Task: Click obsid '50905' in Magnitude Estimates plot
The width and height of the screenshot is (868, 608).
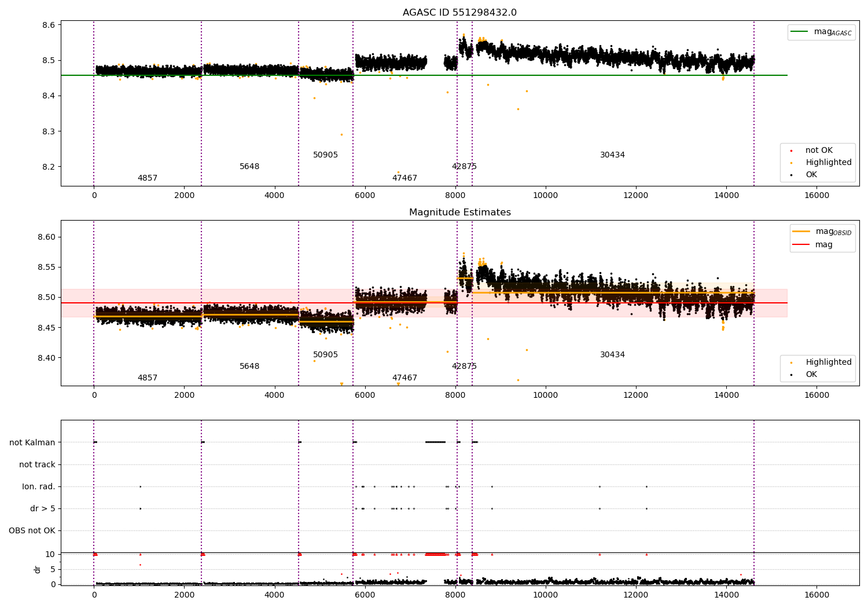Action: pyautogui.click(x=325, y=355)
